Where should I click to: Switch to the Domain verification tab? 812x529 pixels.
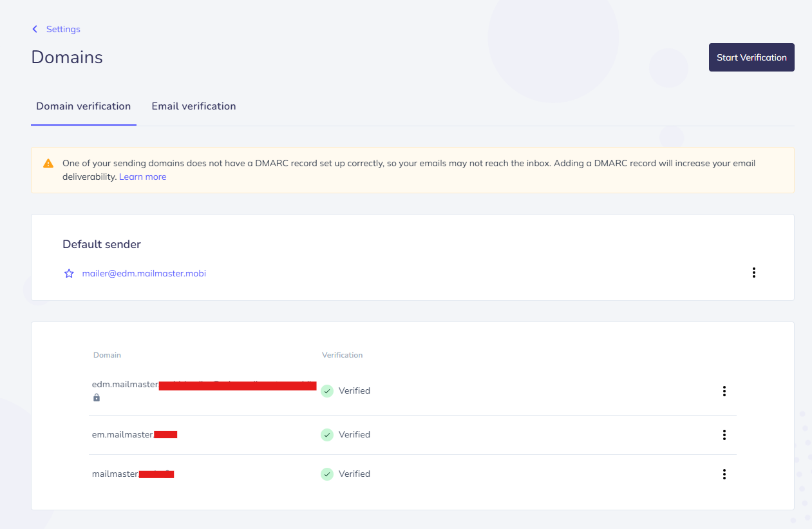point(83,106)
